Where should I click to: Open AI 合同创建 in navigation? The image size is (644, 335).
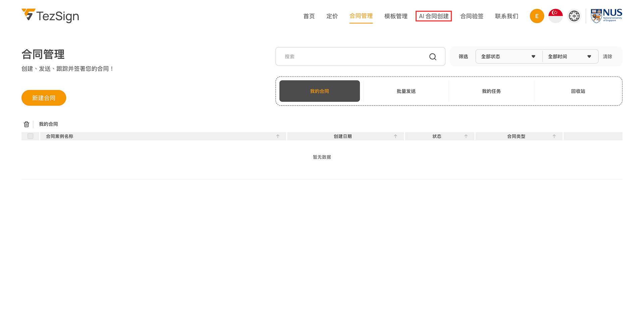point(434,16)
